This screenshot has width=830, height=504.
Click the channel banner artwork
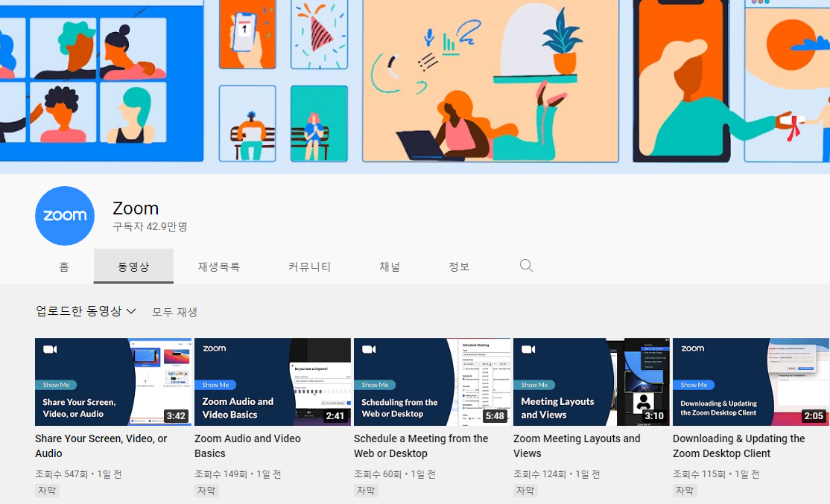pos(415,87)
